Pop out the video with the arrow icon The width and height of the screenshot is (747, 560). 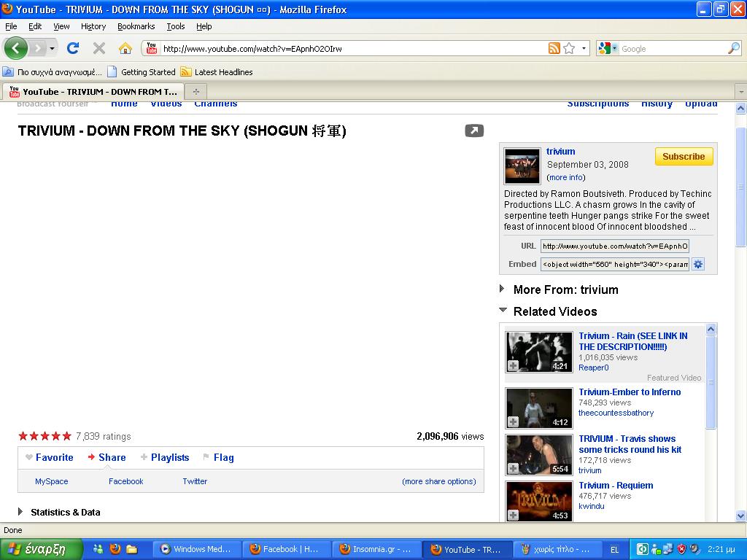click(474, 131)
